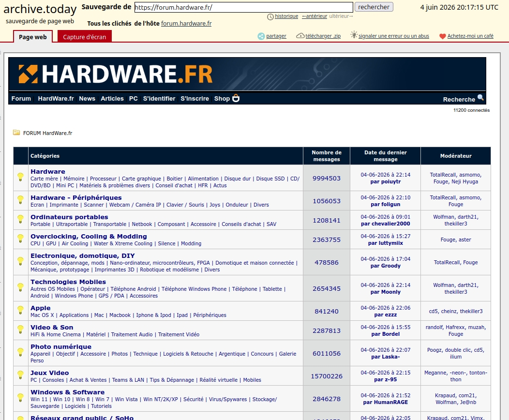The width and height of the screenshot is (509, 420).
Task: Click the télécharger .zip link
Action: [323, 36]
